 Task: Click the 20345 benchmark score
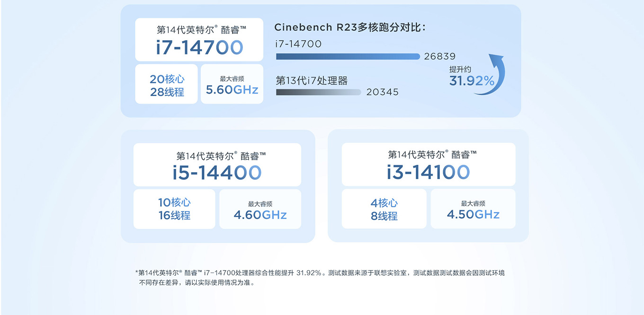point(382,92)
